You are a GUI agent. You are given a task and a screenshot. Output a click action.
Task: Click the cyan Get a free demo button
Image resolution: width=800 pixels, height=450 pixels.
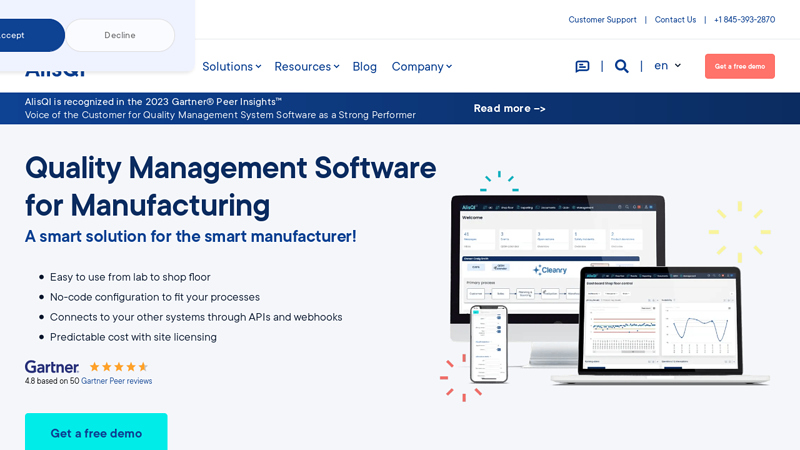pyautogui.click(x=96, y=432)
